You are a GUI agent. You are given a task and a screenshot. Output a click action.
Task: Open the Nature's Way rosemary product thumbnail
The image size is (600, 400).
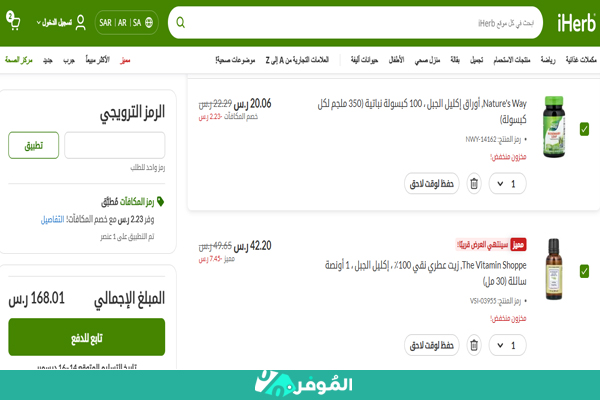[554, 127]
